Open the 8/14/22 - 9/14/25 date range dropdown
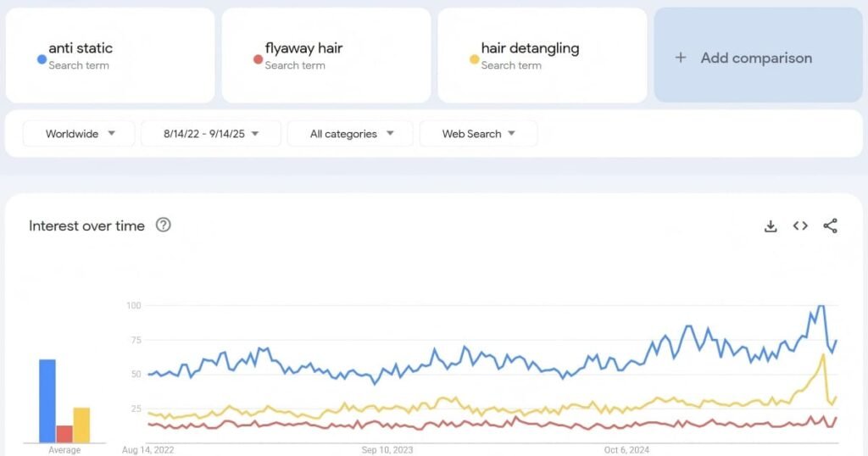The height and width of the screenshot is (456, 868). (210, 134)
